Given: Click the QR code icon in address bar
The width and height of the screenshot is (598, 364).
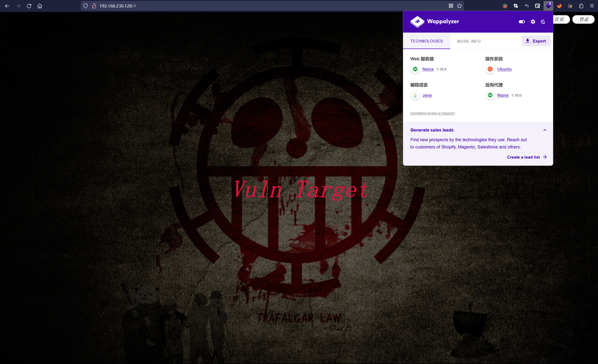Looking at the screenshot, I should coord(451,6).
